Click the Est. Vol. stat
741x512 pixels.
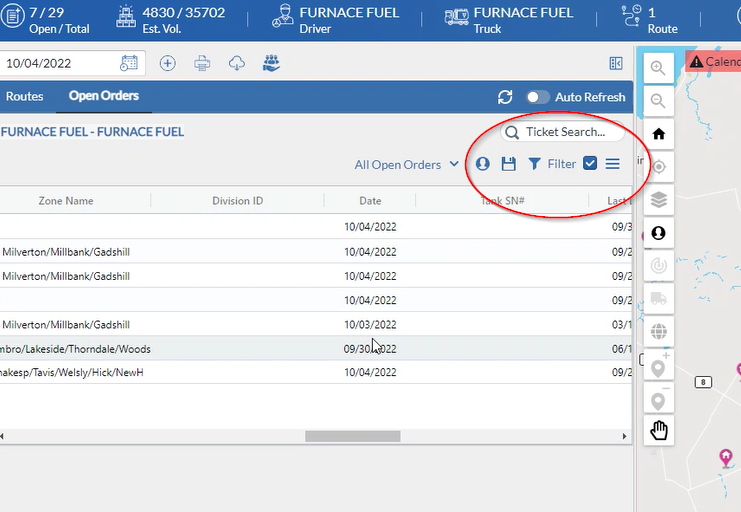click(171, 20)
